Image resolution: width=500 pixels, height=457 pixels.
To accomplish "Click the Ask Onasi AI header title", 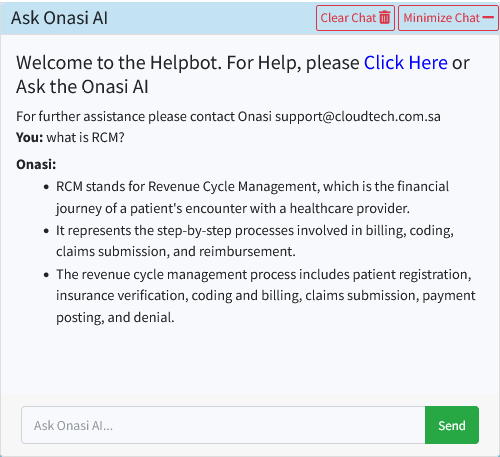I will click(59, 18).
